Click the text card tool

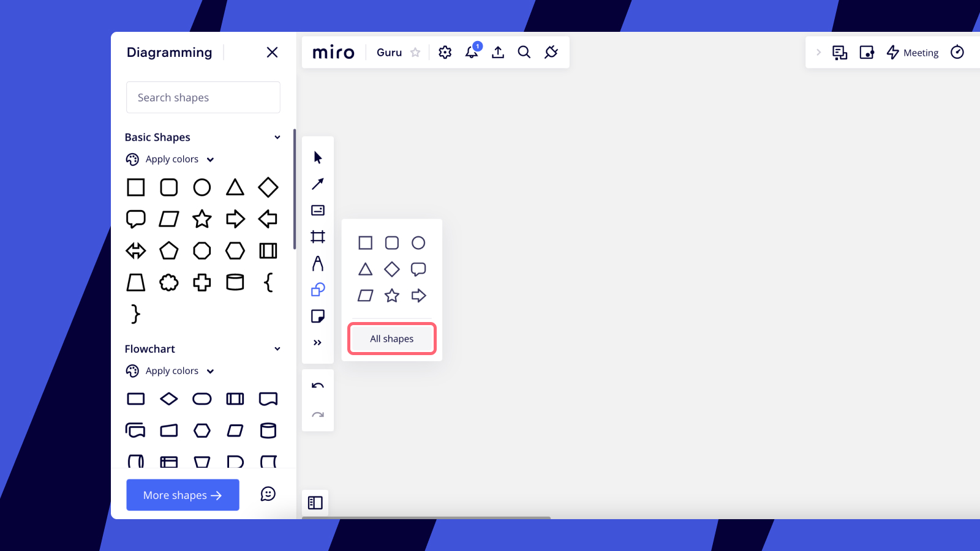pyautogui.click(x=318, y=211)
